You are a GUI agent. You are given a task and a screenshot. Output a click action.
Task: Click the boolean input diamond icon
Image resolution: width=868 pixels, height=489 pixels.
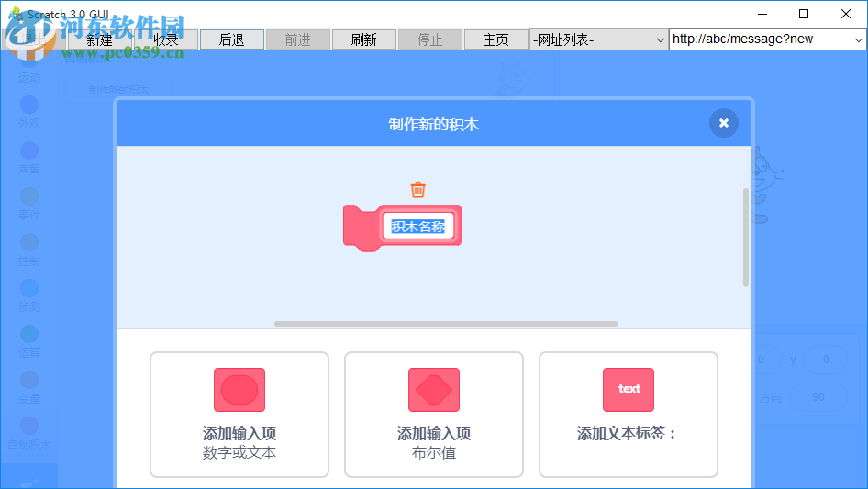[434, 390]
